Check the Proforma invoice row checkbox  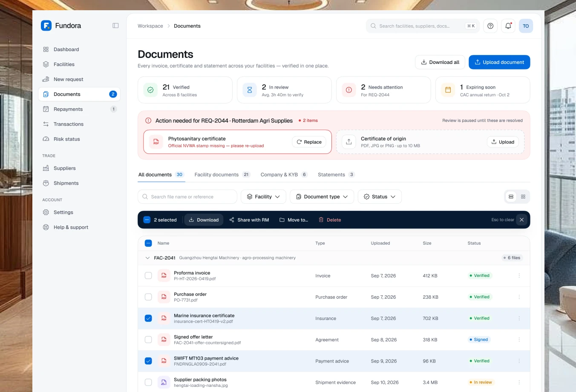pyautogui.click(x=148, y=276)
